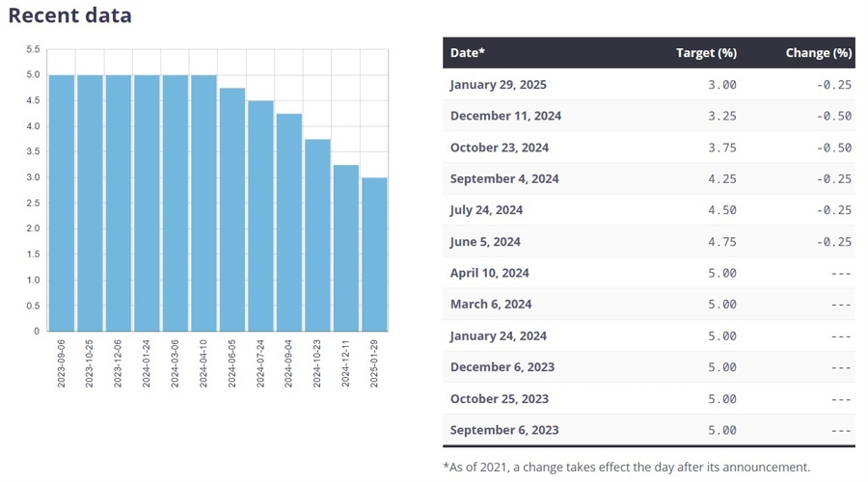Select the September 6, 2023 row
The width and height of the screenshot is (868, 482).
(x=648, y=430)
